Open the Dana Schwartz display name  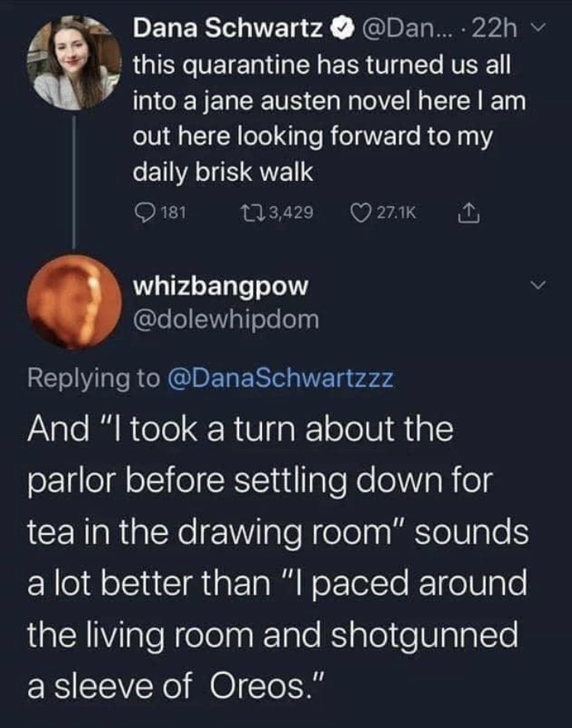228,31
